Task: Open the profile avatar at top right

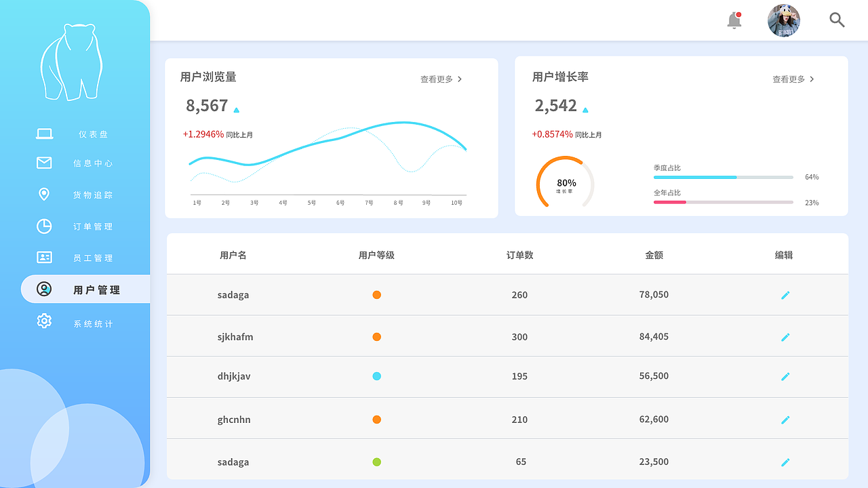Action: pos(783,20)
